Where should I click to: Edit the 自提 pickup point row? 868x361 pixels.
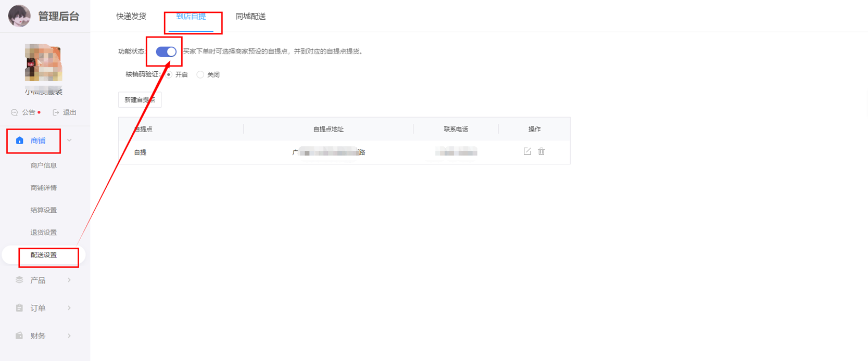pyautogui.click(x=527, y=151)
